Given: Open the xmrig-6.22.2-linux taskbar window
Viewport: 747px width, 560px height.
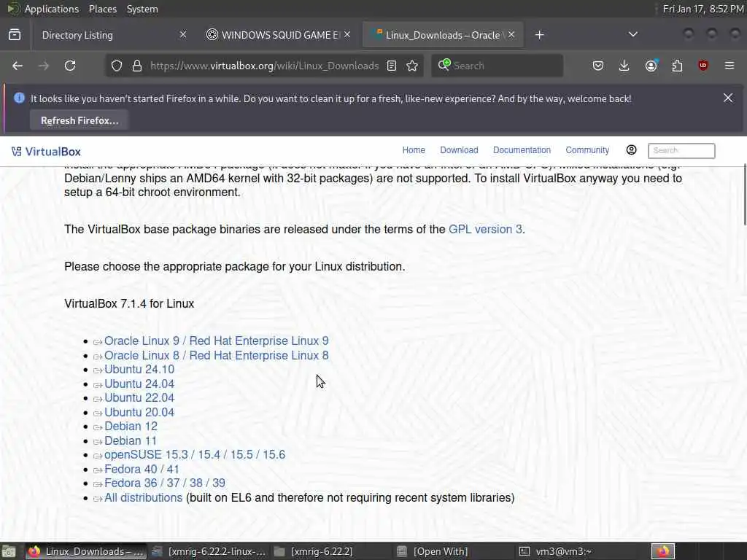Looking at the screenshot, I should pos(209,551).
